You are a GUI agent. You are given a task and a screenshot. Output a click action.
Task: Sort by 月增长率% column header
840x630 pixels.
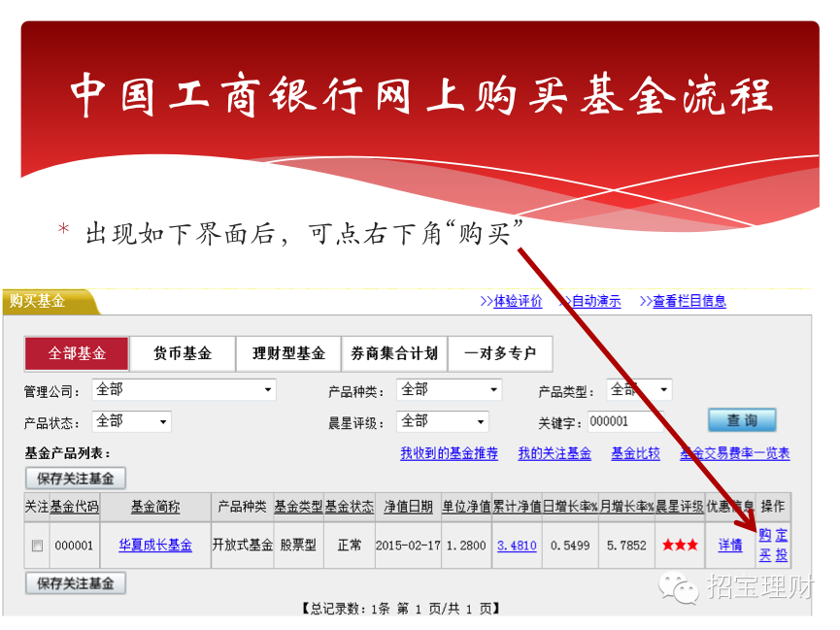click(626, 507)
